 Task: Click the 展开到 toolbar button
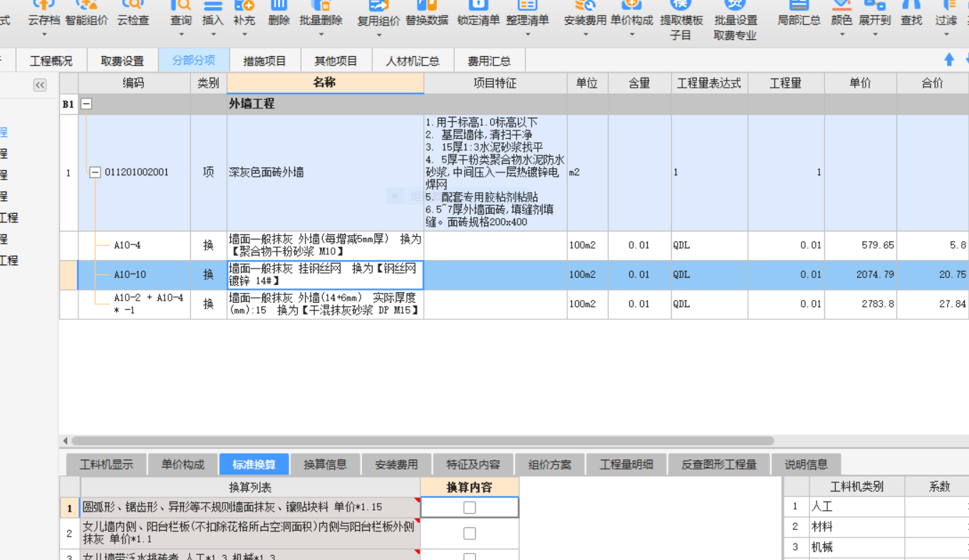(874, 14)
